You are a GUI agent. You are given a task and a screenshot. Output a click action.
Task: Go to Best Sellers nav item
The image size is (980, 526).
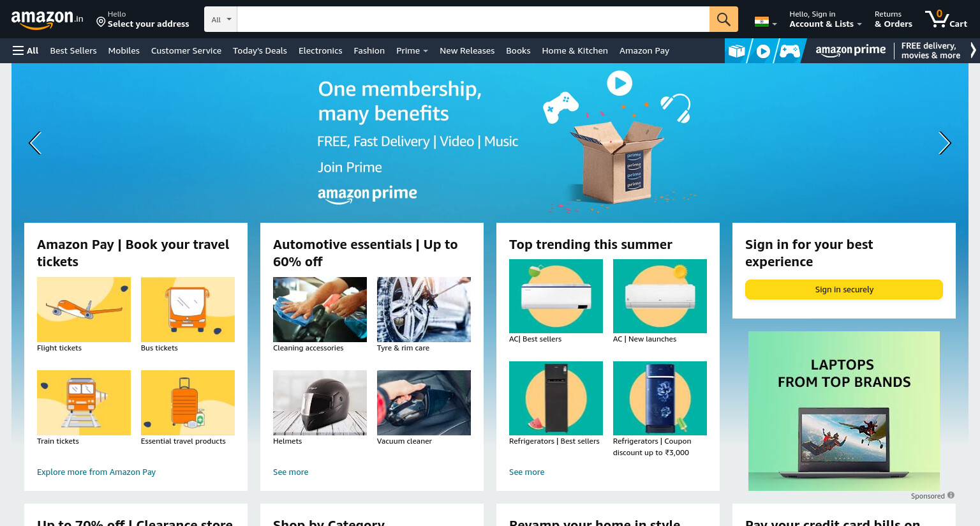[73, 50]
